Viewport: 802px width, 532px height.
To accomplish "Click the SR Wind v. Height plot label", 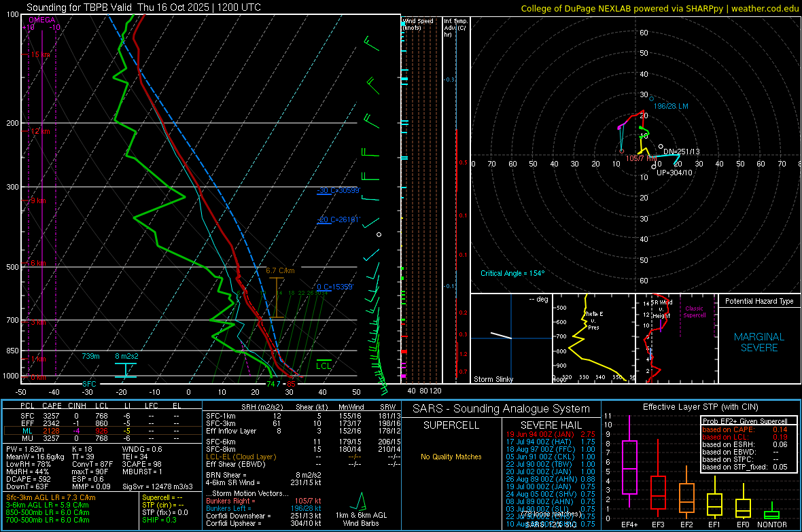I will pyautogui.click(x=661, y=309).
